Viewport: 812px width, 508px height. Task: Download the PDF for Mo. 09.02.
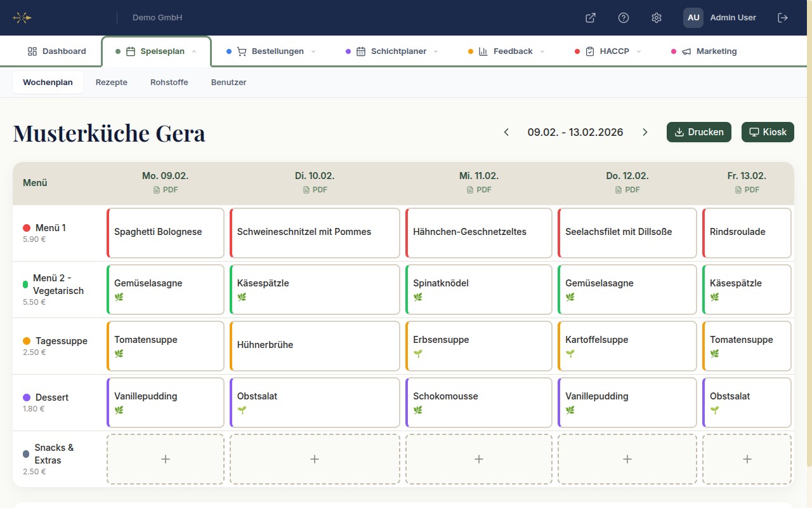point(166,189)
